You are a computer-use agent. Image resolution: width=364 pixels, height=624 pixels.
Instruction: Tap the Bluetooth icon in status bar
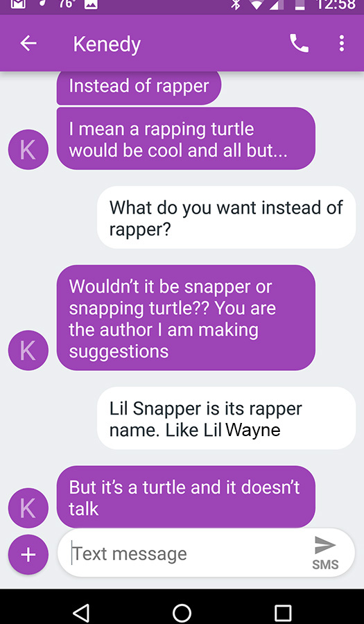pyautogui.click(x=236, y=5)
